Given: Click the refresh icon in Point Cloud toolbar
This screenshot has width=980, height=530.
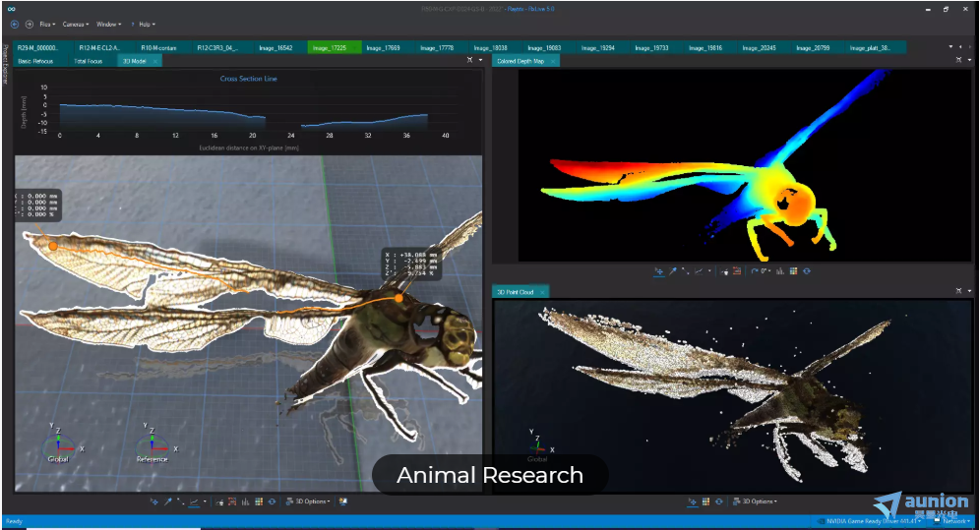Looking at the screenshot, I should (718, 501).
